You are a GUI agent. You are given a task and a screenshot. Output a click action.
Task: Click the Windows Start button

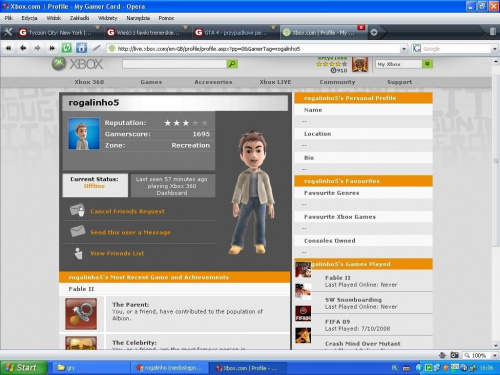23,368
